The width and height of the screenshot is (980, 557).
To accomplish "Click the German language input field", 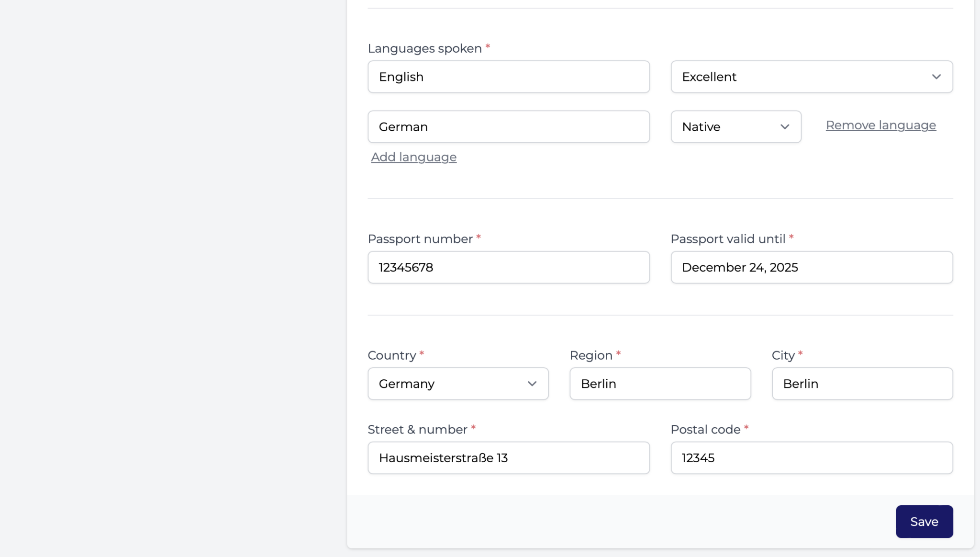I will point(509,127).
